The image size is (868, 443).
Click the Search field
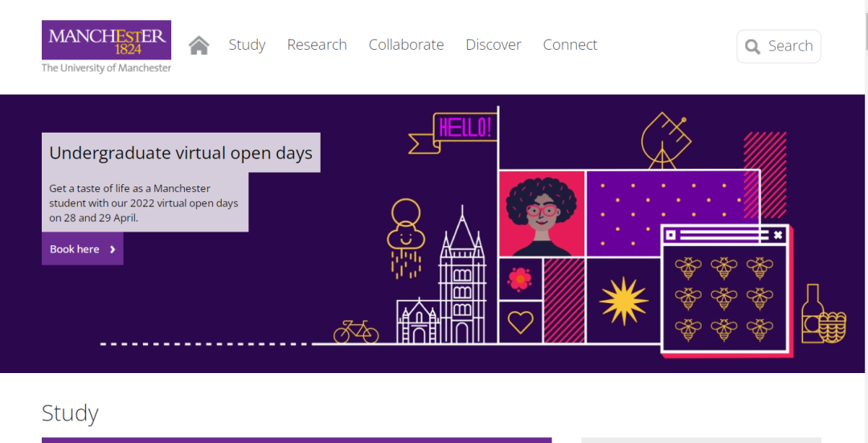778,47
